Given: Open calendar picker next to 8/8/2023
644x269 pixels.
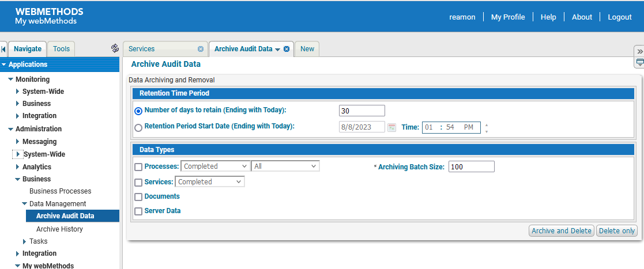Looking at the screenshot, I should tap(392, 127).
